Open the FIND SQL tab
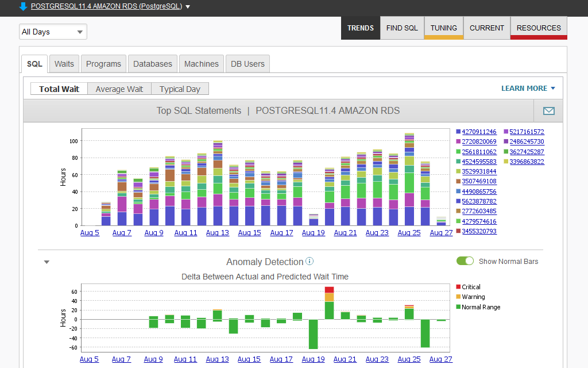The width and height of the screenshot is (588, 368). click(402, 28)
